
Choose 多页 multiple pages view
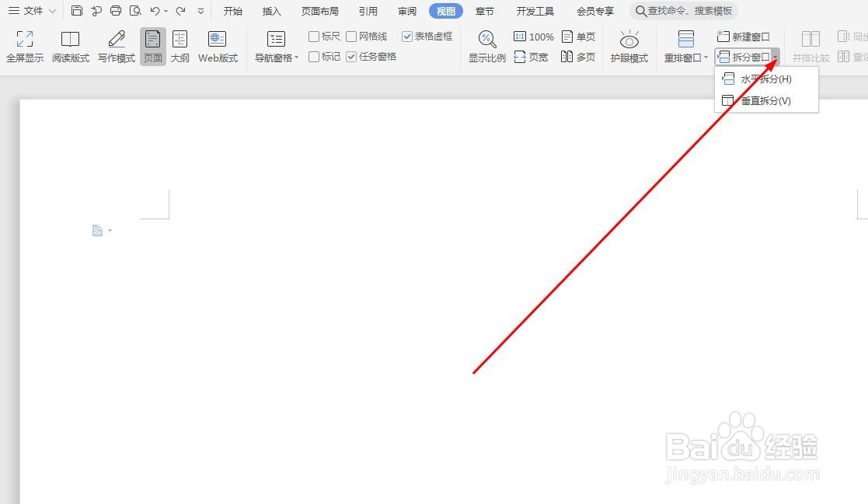578,57
